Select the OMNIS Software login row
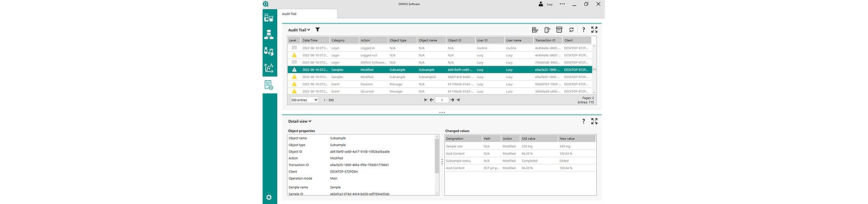The image size is (868, 204). (439, 62)
